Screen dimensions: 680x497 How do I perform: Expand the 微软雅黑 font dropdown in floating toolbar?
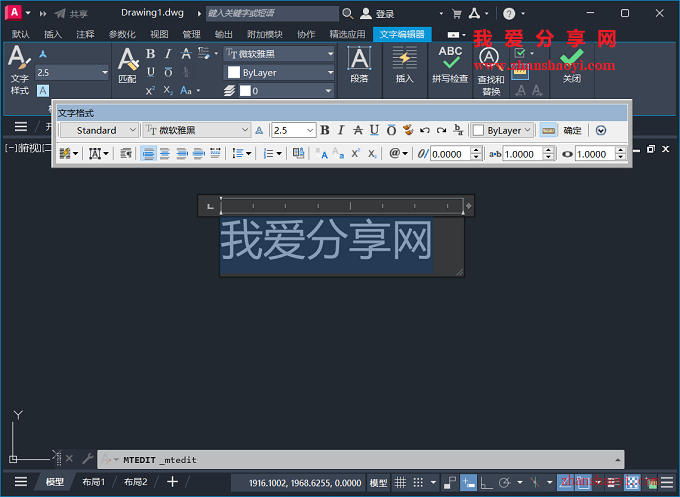coord(244,130)
